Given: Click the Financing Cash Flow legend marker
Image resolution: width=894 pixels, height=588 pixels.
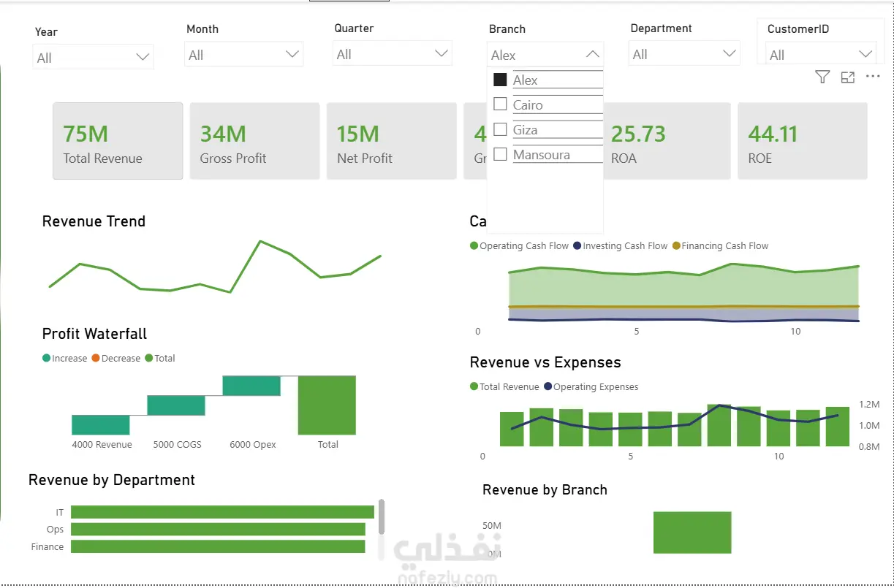Looking at the screenshot, I should tap(675, 246).
